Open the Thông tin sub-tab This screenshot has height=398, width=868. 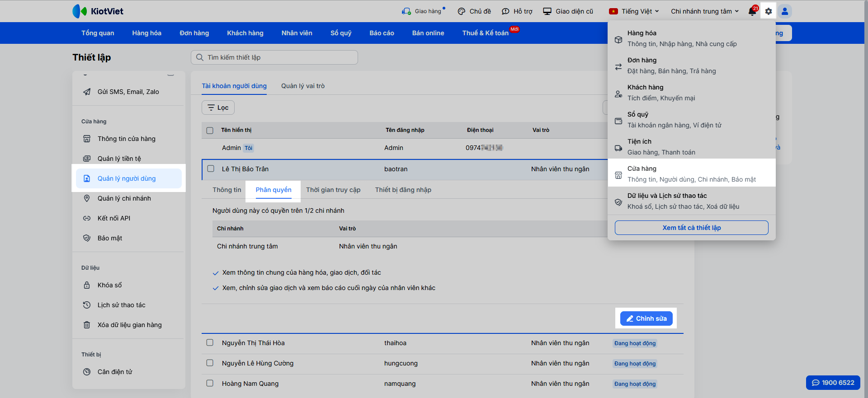pos(227,190)
